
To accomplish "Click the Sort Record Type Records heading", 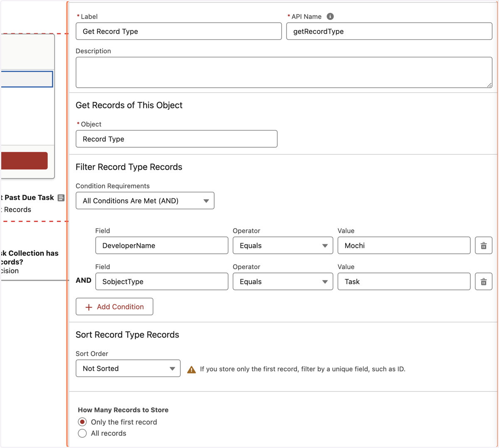I will pyautogui.click(x=127, y=335).
